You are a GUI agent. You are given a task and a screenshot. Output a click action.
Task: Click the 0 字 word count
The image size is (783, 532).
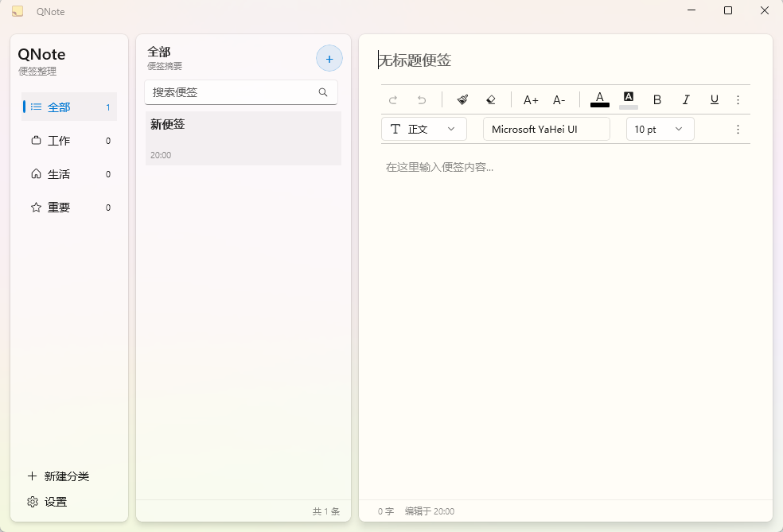click(x=385, y=511)
